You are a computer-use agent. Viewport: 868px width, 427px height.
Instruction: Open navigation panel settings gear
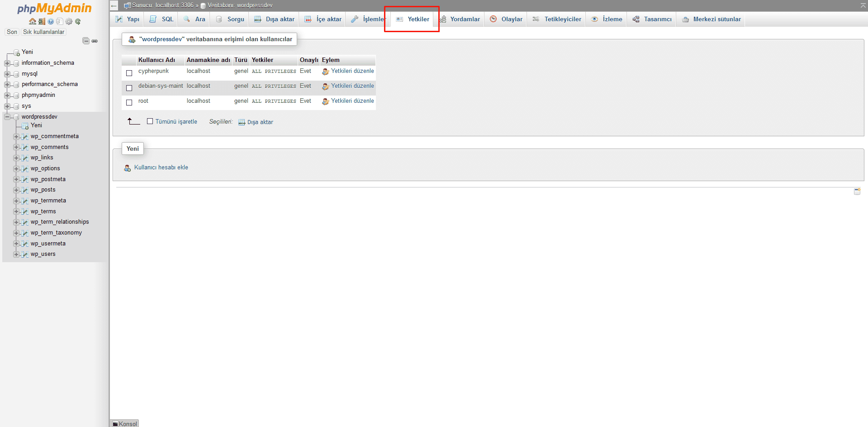click(69, 21)
